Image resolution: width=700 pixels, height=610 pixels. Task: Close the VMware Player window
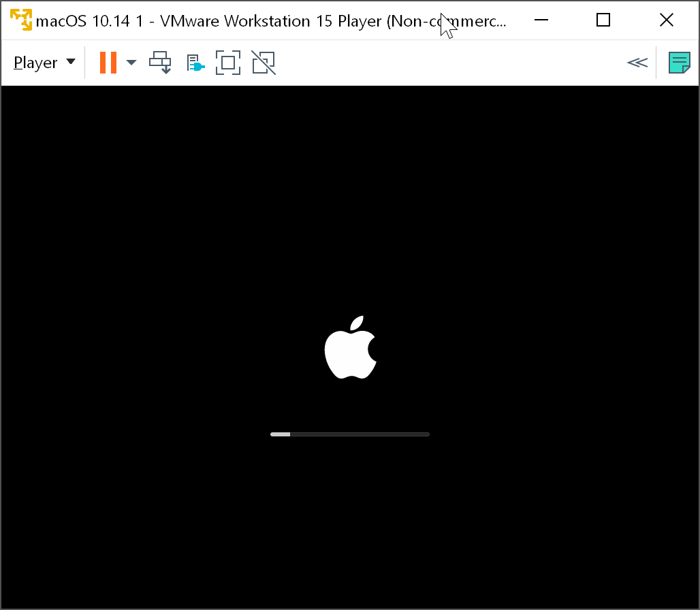click(667, 20)
